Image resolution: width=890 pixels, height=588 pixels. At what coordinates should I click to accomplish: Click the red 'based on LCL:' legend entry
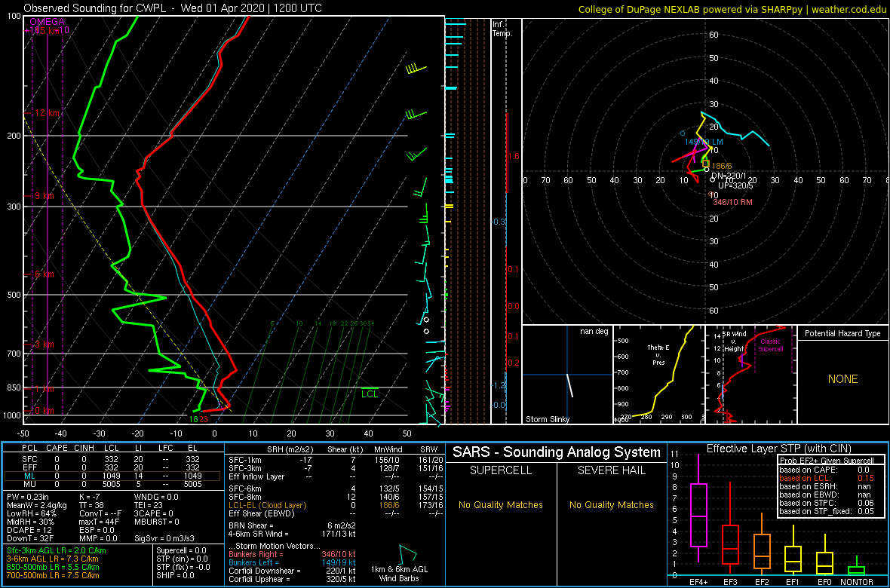(x=803, y=478)
